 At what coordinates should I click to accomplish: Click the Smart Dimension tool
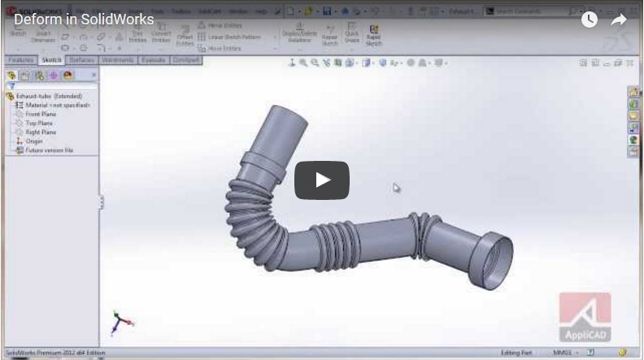pyautogui.click(x=43, y=33)
